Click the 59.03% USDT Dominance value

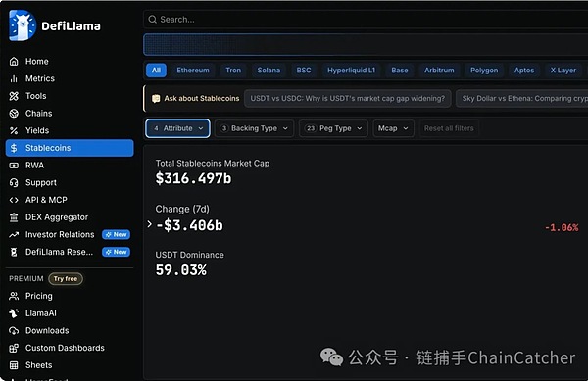click(x=181, y=270)
